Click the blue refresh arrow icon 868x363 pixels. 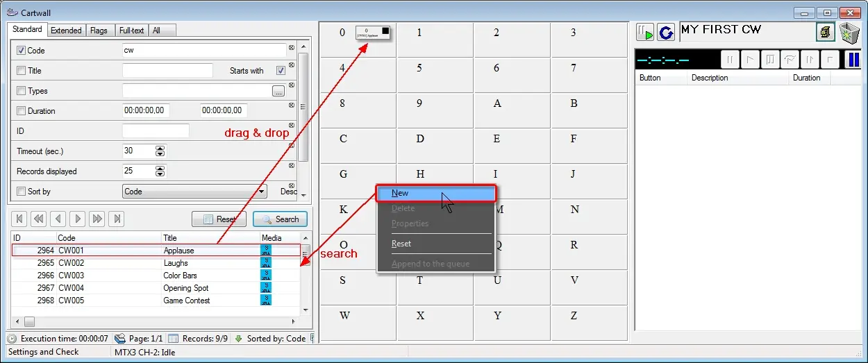666,33
